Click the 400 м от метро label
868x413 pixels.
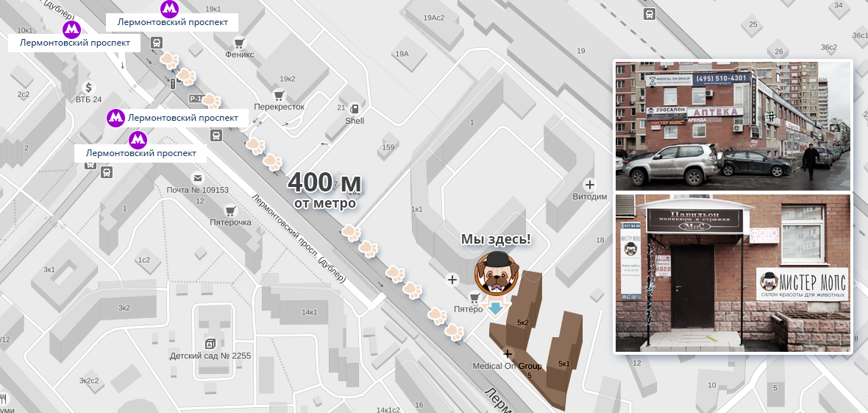coord(324,191)
